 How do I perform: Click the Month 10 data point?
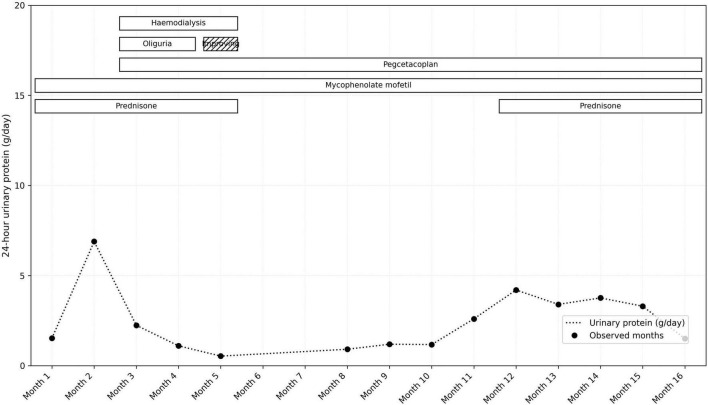(432, 344)
